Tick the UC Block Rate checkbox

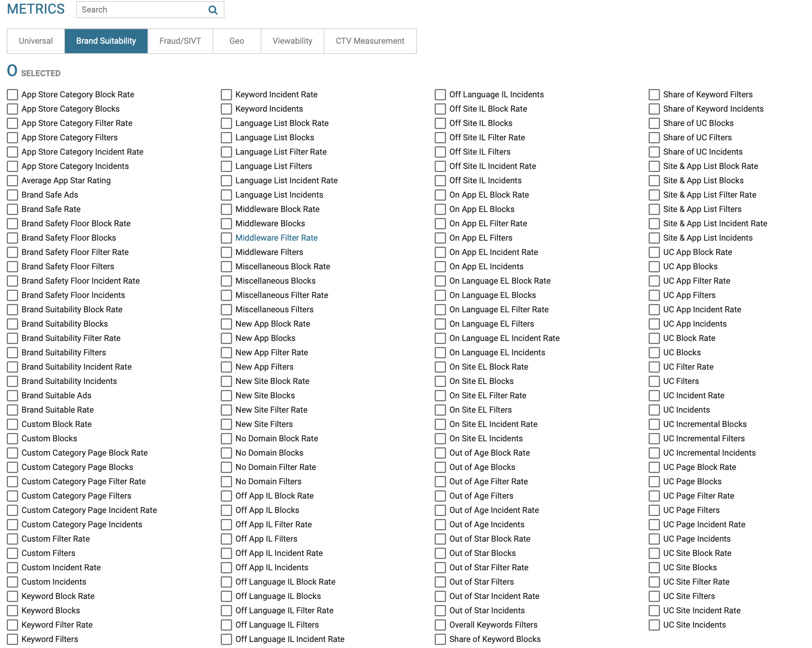[x=654, y=338]
